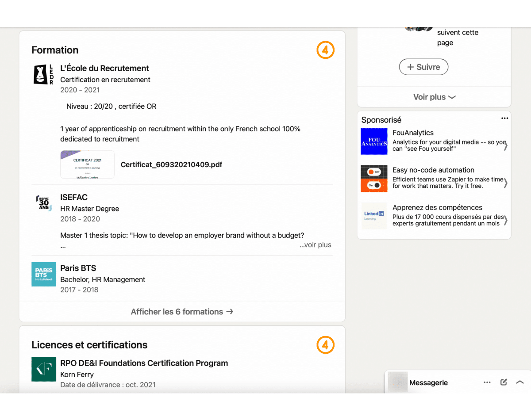
Task: Click the L'École du Recrutement logo
Action: pos(43,74)
